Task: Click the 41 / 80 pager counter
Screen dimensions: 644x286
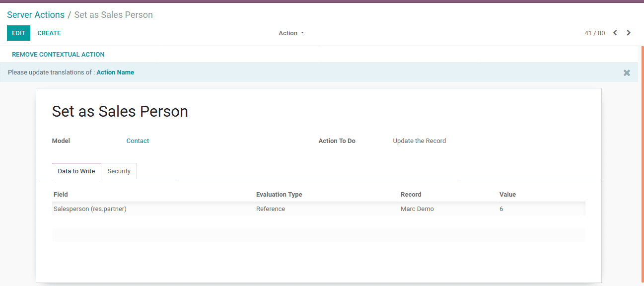Action: click(594, 33)
